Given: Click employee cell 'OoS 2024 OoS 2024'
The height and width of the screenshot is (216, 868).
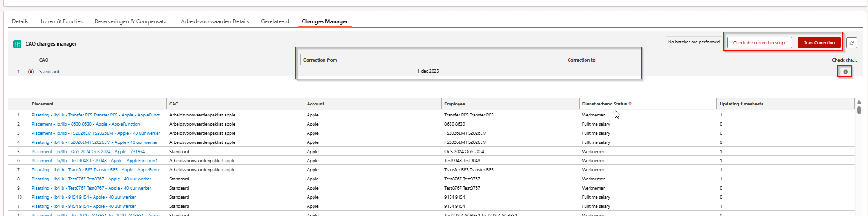Looking at the screenshot, I should pos(464,152).
